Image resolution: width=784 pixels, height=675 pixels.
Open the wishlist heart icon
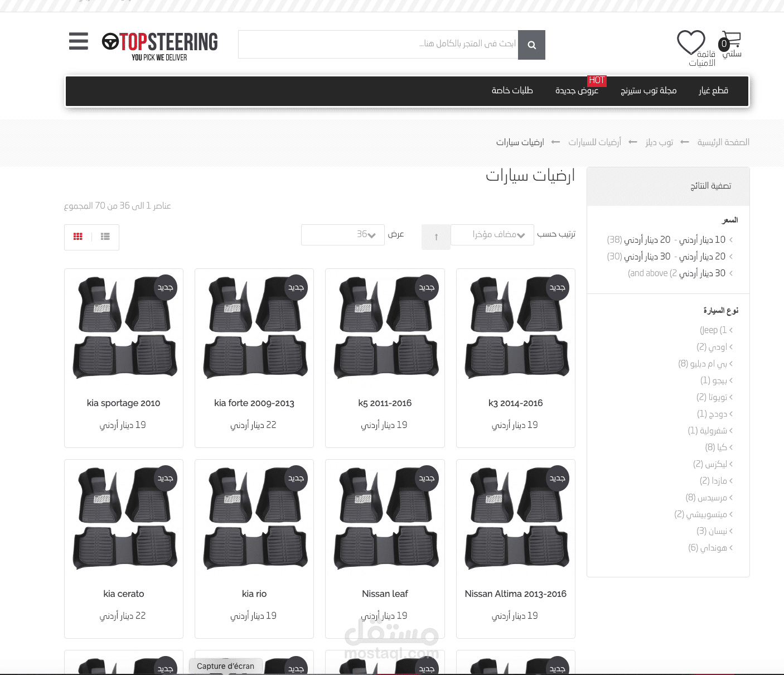pyautogui.click(x=691, y=42)
